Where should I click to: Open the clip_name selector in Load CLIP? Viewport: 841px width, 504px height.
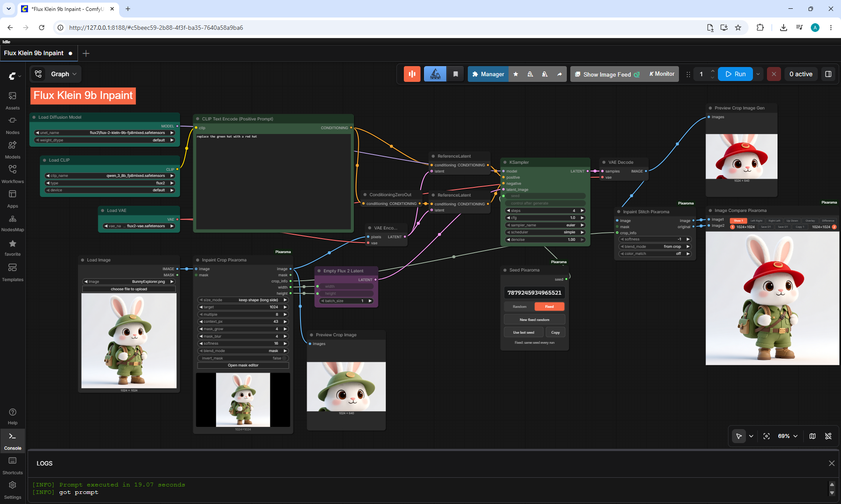[x=110, y=176]
